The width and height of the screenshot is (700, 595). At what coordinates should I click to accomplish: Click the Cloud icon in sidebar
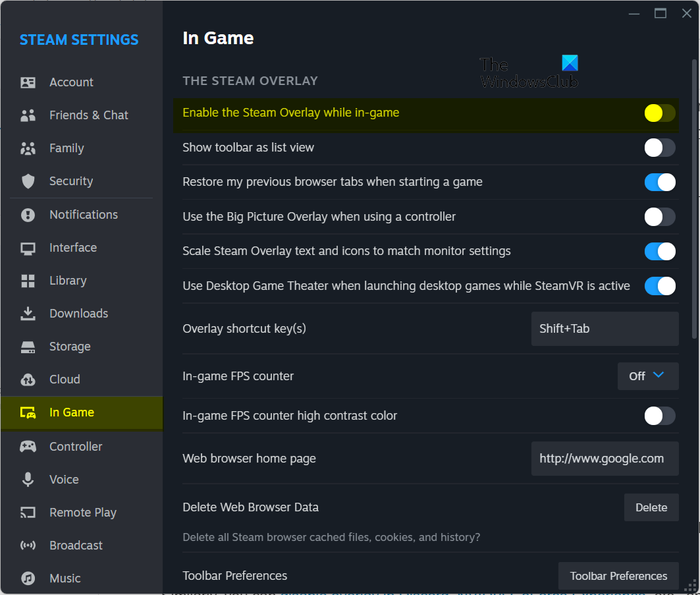[28, 380]
